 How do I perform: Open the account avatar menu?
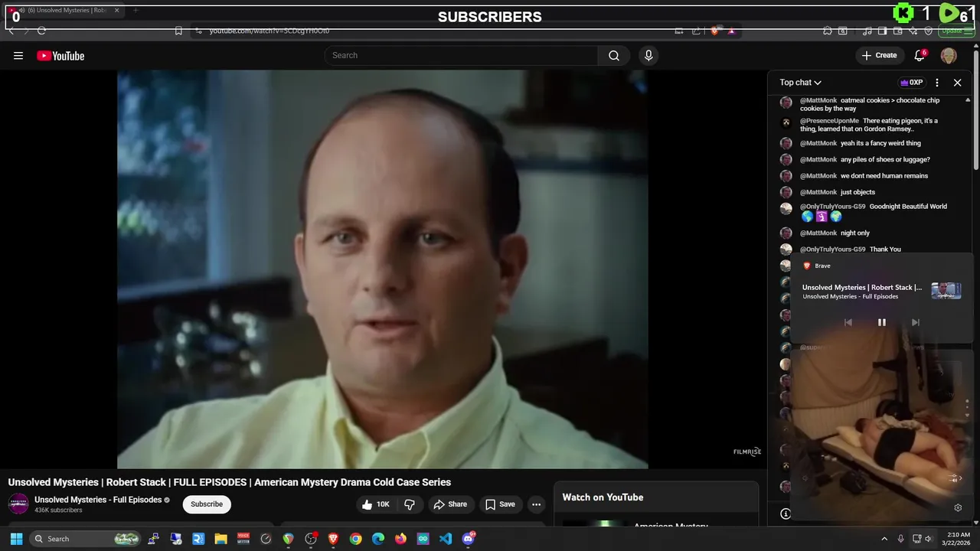click(949, 55)
